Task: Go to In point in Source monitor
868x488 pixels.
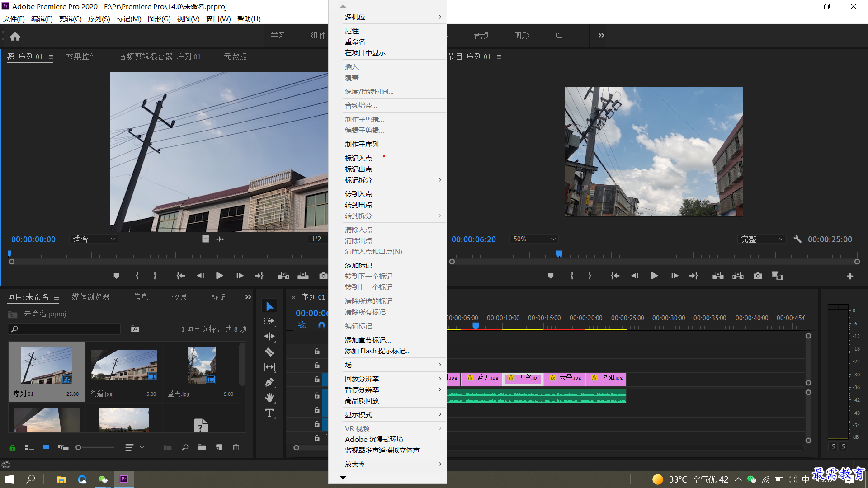Action: pyautogui.click(x=181, y=276)
